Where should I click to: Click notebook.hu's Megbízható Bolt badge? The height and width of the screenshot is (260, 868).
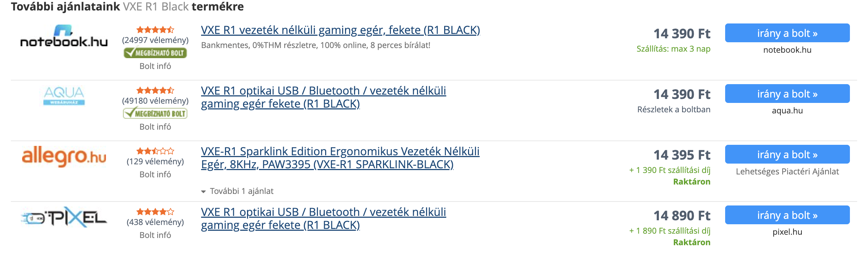pyautogui.click(x=155, y=53)
